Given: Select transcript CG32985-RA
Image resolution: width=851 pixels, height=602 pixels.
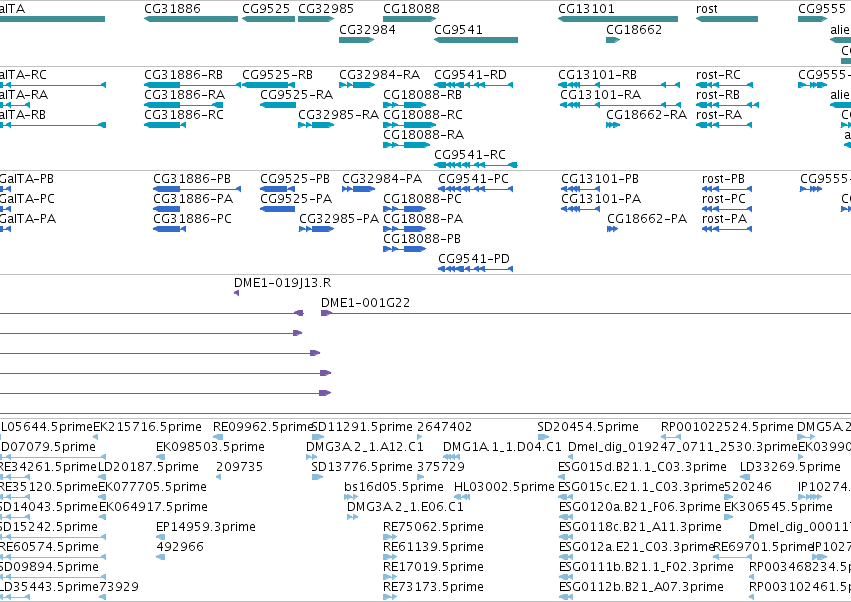Looking at the screenshot, I should coord(316,125).
